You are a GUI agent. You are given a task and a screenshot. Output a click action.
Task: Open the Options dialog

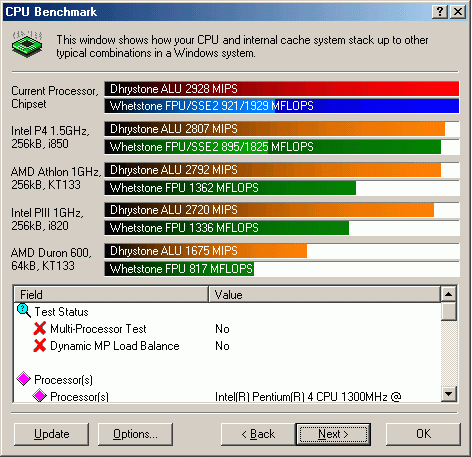[x=135, y=434]
